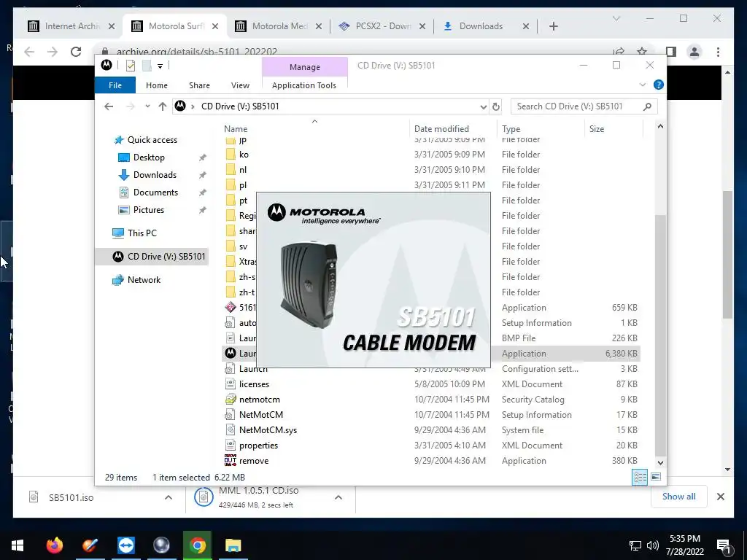Image resolution: width=747 pixels, height=560 pixels.
Task: Select the licenses XML file
Action: tap(254, 384)
